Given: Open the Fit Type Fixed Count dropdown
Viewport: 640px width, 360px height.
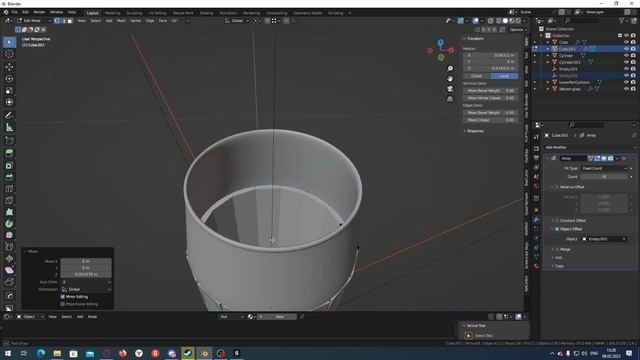Looking at the screenshot, I should pos(604,168).
